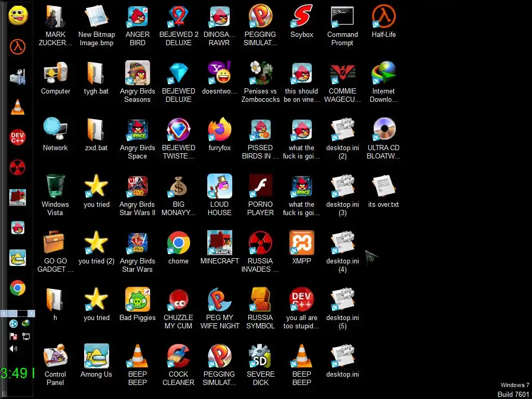The height and width of the screenshot is (399, 532).
Task: Select the Command Prompt shortcut
Action: pos(342,25)
